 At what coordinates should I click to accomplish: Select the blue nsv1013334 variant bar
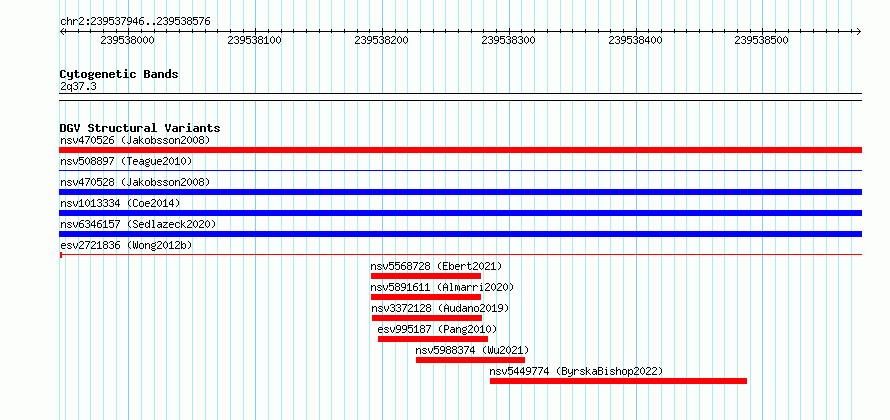point(460,213)
